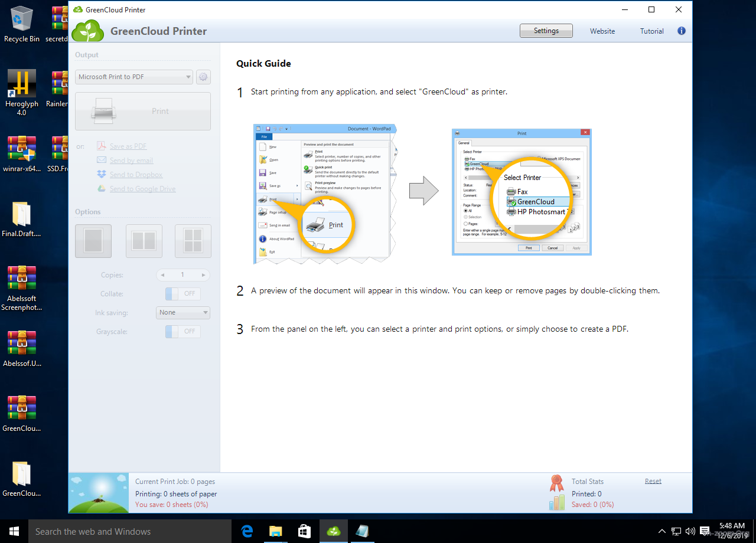Click the landscape image in status bar
This screenshot has height=543, width=756.
pos(99,493)
